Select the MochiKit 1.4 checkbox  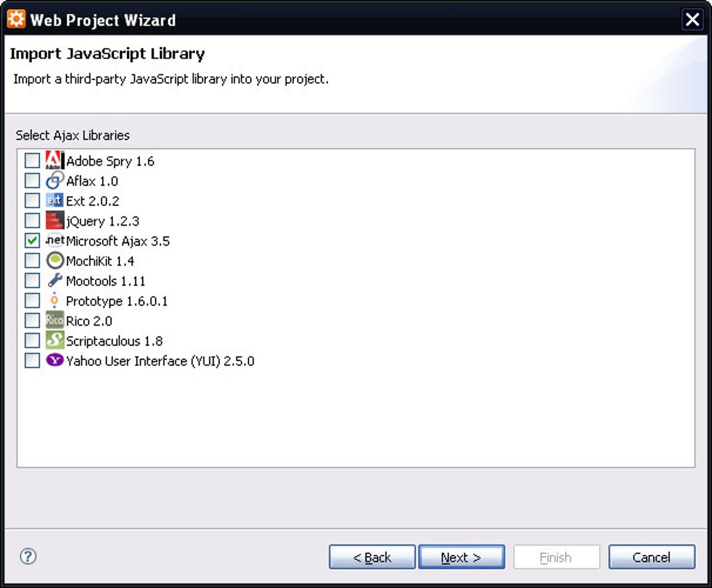point(32,260)
